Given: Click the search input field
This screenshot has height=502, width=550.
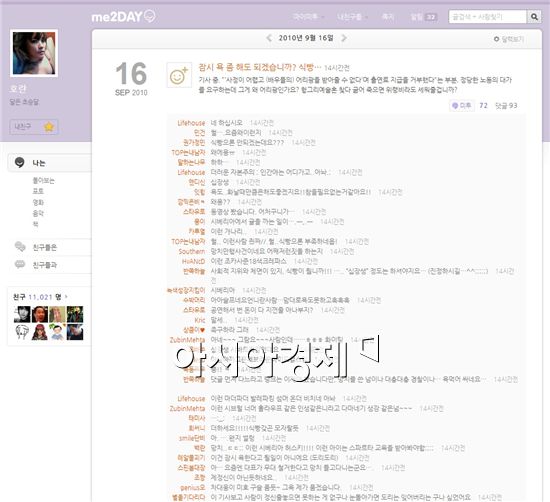Looking at the screenshot, I should 488,17.
